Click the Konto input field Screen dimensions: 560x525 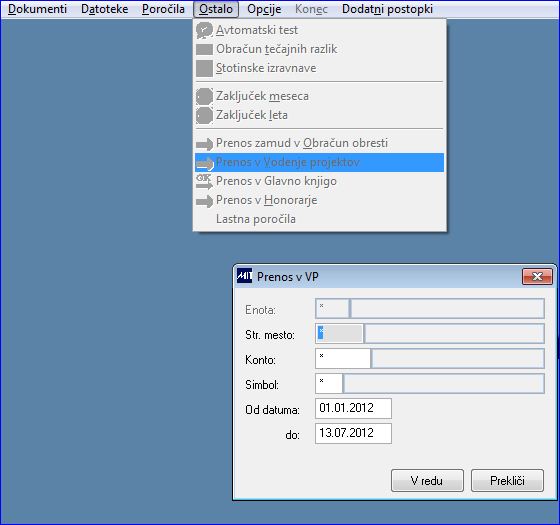pos(343,359)
